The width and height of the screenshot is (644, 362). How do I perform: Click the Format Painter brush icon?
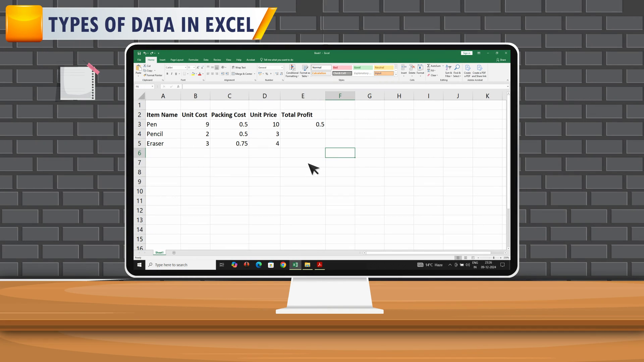[x=145, y=75]
